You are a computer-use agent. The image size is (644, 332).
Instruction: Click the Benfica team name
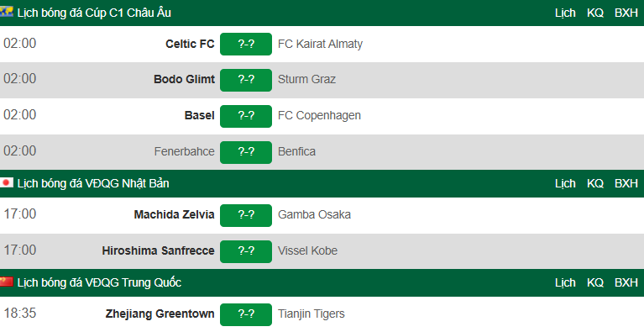[296, 151]
